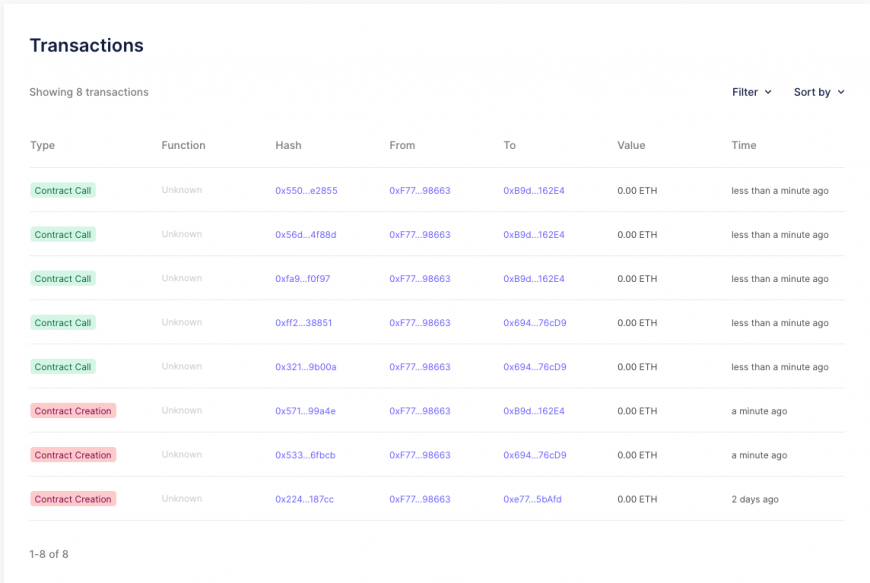
Task: Click the Hash column header
Action: tap(288, 146)
